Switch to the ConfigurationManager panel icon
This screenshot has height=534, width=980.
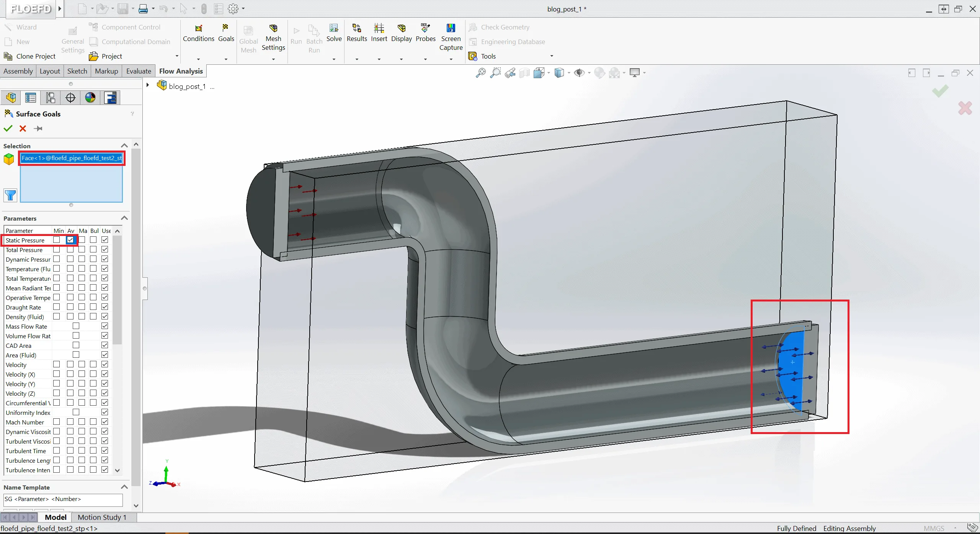(x=51, y=98)
